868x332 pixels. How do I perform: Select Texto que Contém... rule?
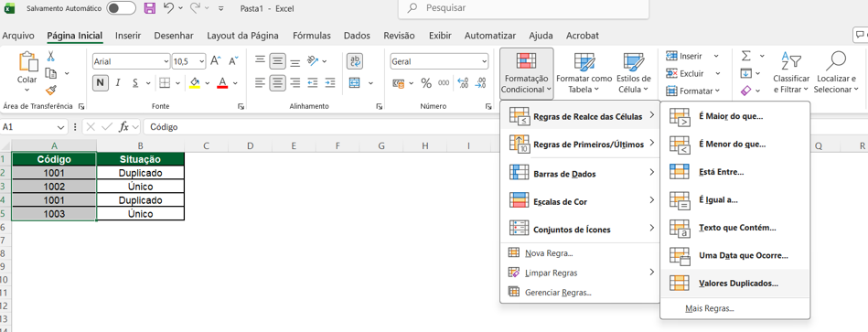point(734,228)
